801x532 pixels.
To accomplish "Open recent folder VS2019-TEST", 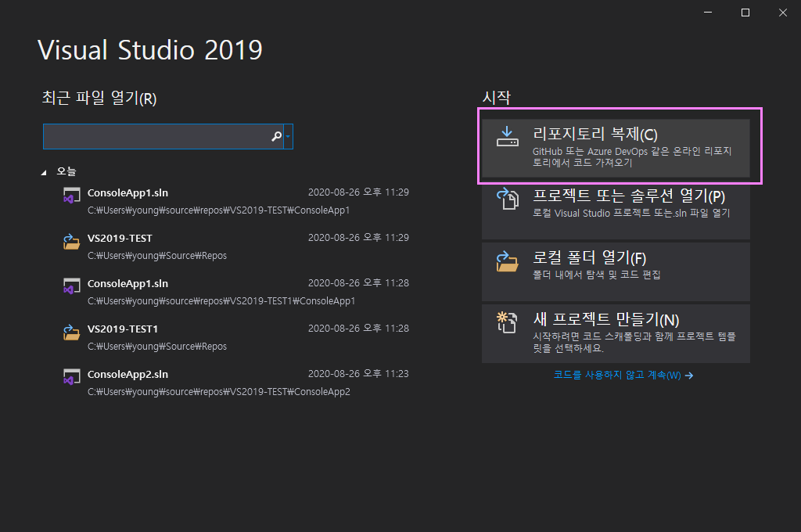I will [236, 247].
